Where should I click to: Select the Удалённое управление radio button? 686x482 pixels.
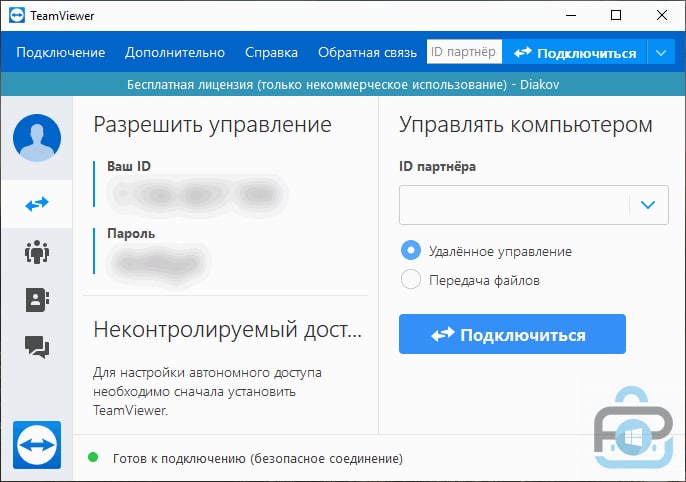coord(411,251)
